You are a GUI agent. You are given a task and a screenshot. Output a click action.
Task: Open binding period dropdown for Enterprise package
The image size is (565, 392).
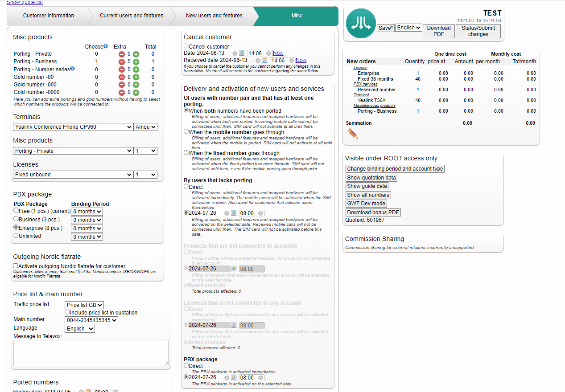pyautogui.click(x=87, y=229)
